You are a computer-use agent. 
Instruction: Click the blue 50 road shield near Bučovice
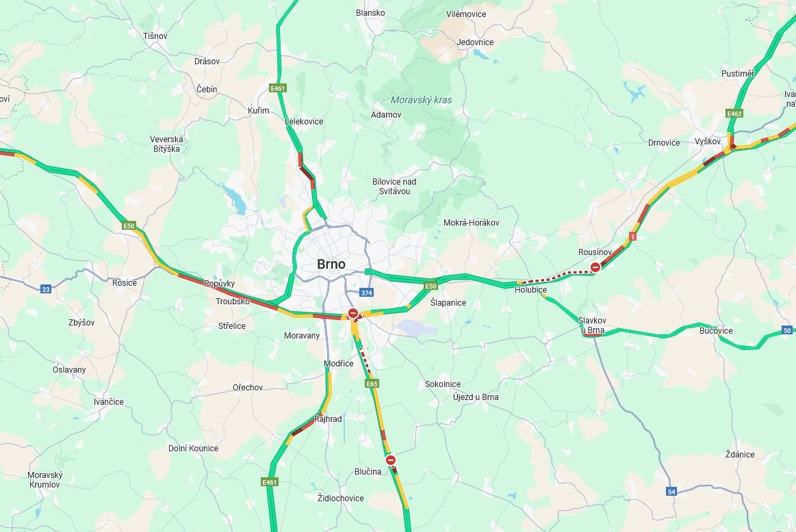tap(787, 330)
